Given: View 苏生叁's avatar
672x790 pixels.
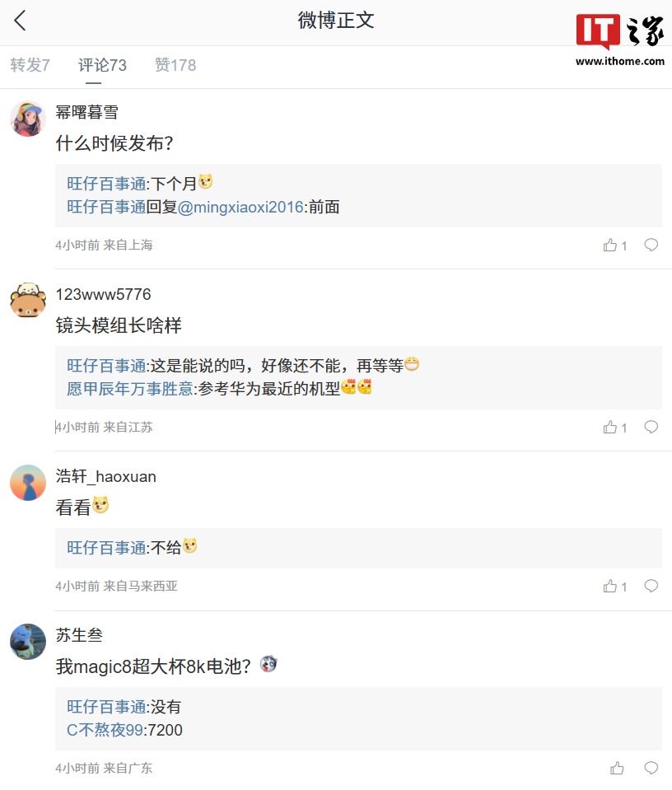Looking at the screenshot, I should [27, 641].
